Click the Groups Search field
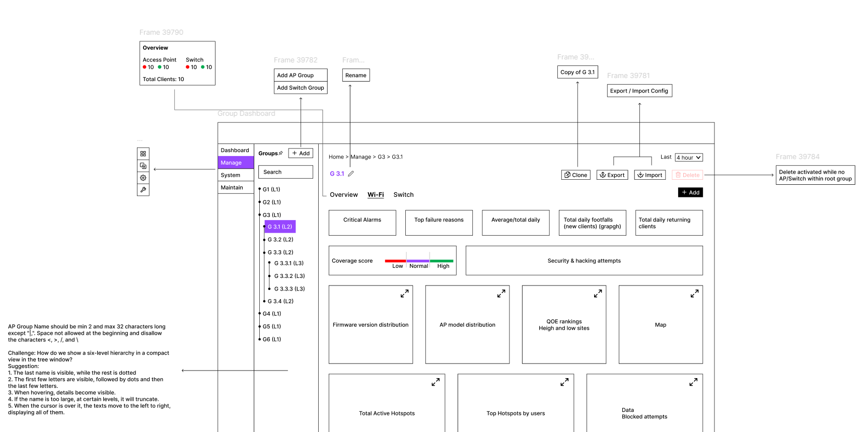The height and width of the screenshot is (432, 868). tap(285, 172)
